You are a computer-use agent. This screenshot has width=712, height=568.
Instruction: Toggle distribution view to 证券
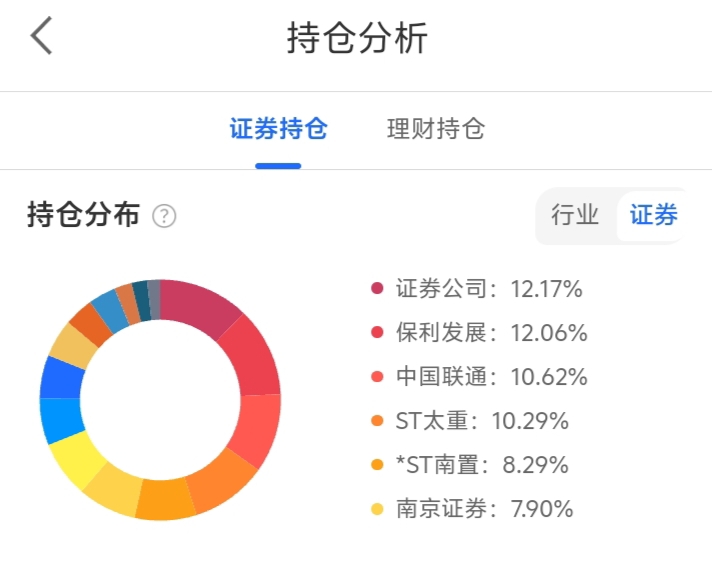653,215
